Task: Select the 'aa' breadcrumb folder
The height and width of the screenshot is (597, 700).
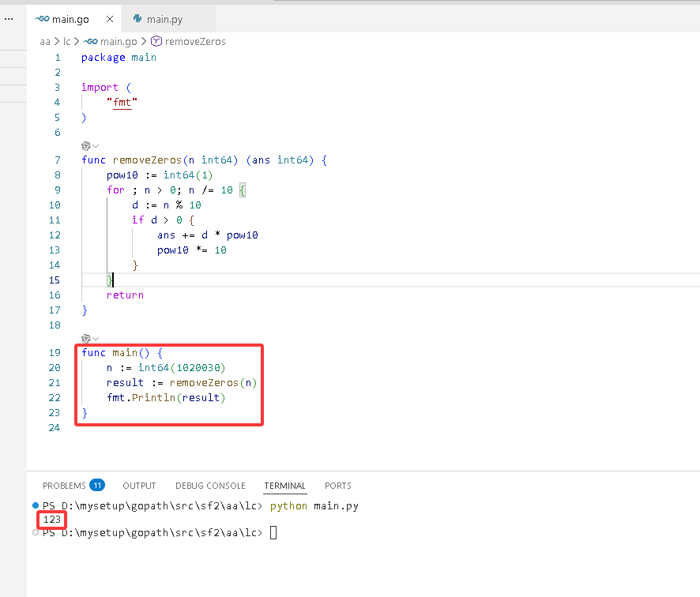Action: pyautogui.click(x=45, y=42)
